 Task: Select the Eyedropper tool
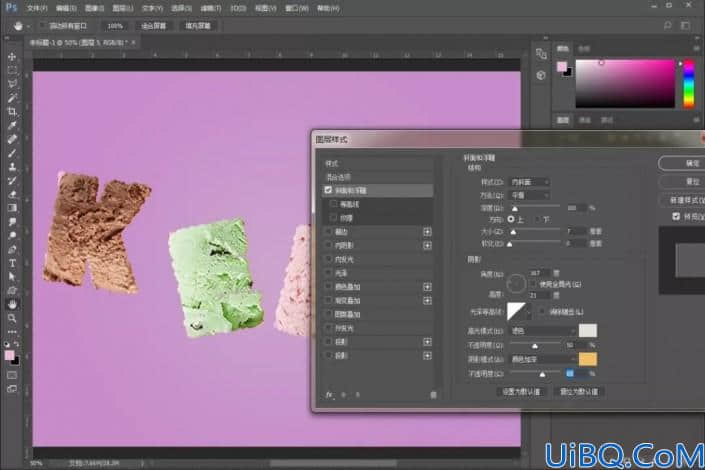(12, 125)
